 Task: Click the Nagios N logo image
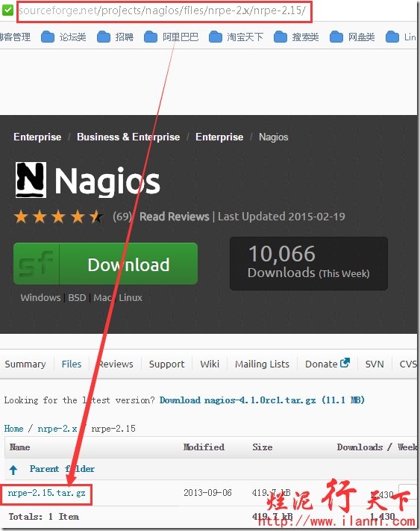tap(31, 180)
